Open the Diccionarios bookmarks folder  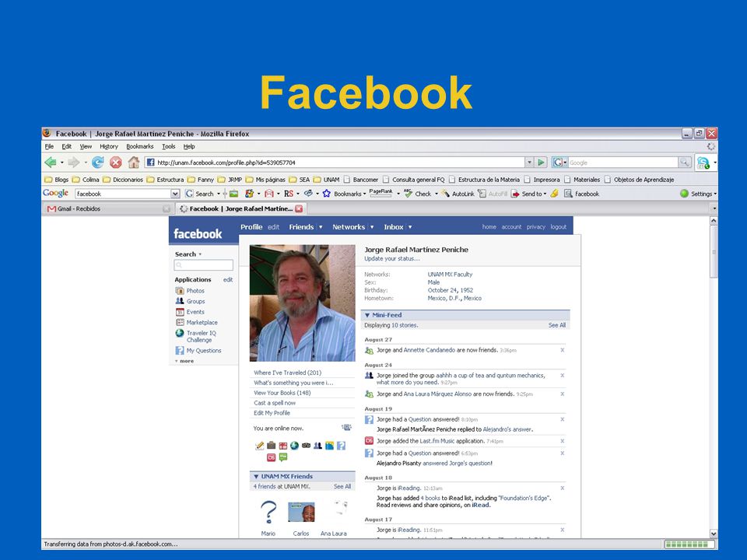click(x=123, y=180)
